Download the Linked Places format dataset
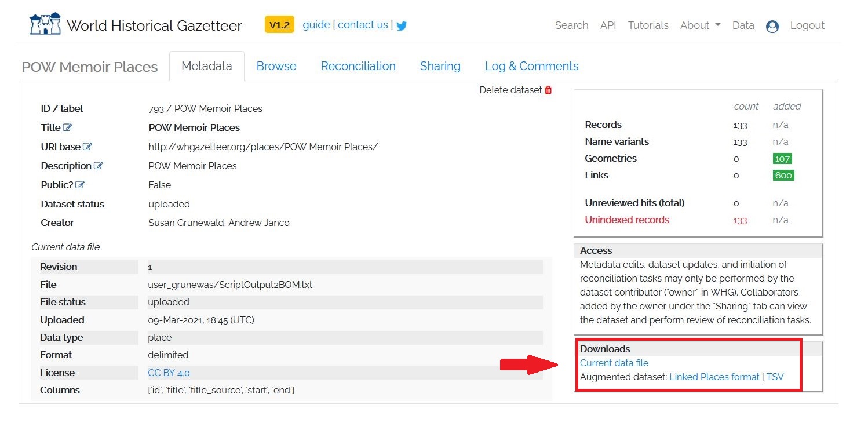Image resolution: width=868 pixels, height=430 pixels. coord(714,377)
